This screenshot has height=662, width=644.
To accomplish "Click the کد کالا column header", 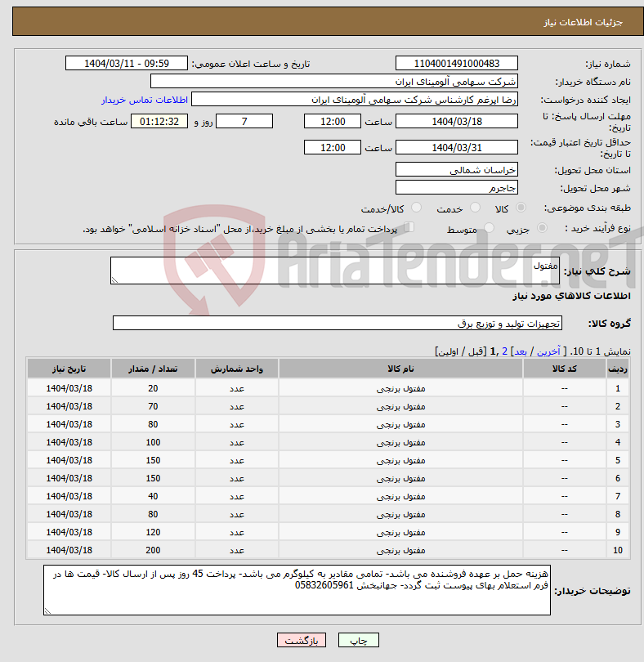I will (x=564, y=369).
